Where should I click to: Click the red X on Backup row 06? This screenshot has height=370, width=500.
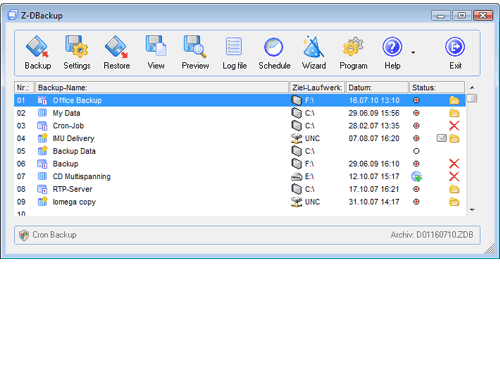[x=454, y=164]
